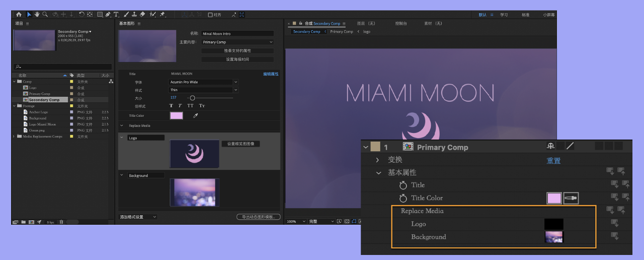Click the Home icon
Screen dimensions: 644x260
[x=19, y=15]
